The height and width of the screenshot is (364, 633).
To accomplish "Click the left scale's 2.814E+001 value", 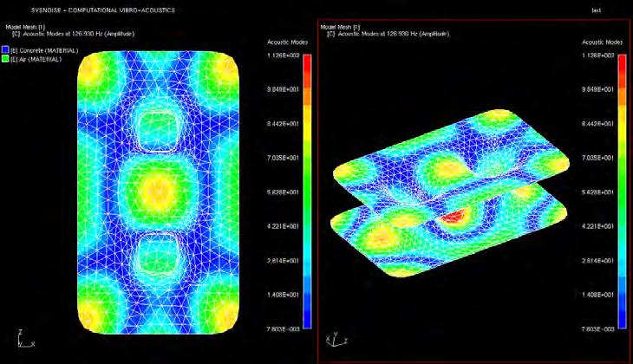I will [283, 261].
